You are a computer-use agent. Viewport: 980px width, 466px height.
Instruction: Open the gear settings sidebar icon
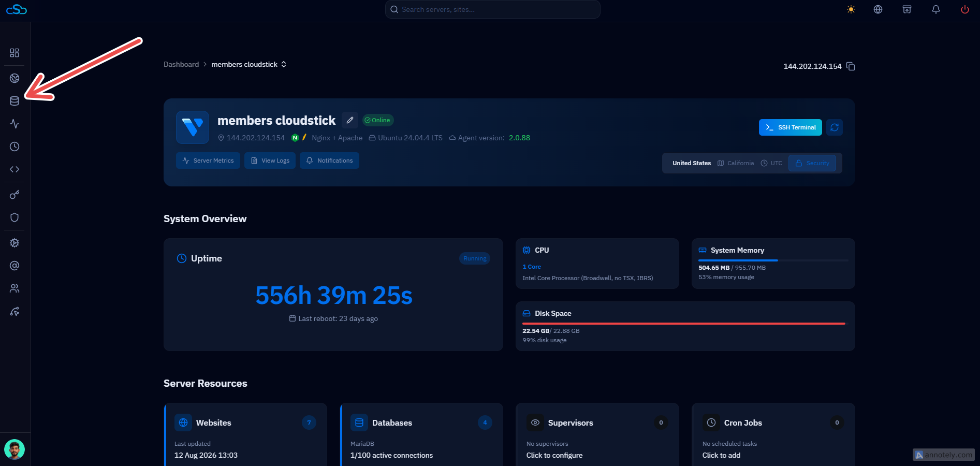[14, 243]
